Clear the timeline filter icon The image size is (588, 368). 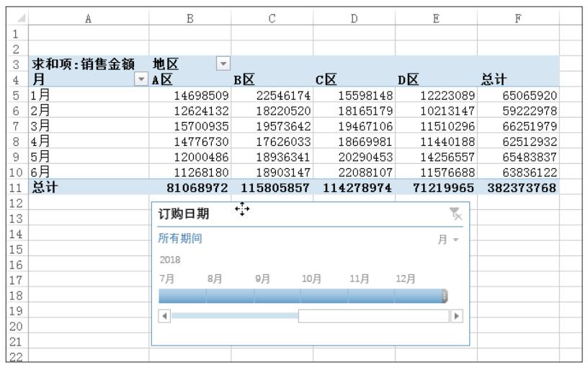coord(455,214)
